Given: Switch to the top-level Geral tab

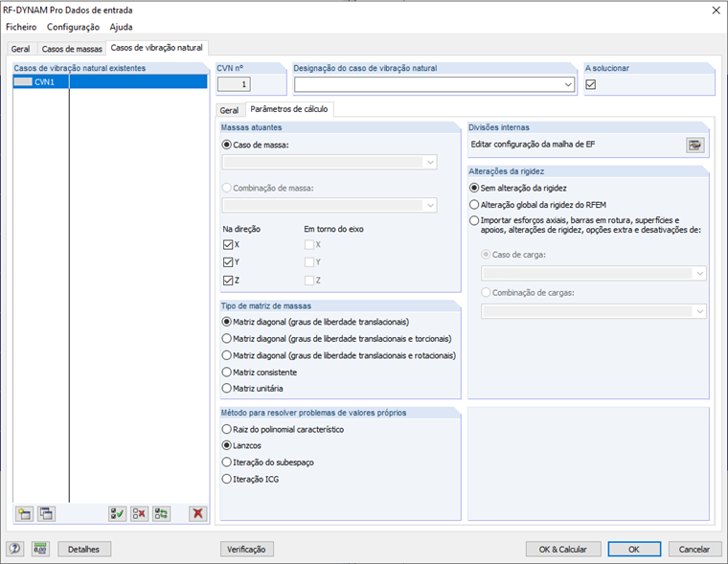Looking at the screenshot, I should tap(20, 49).
